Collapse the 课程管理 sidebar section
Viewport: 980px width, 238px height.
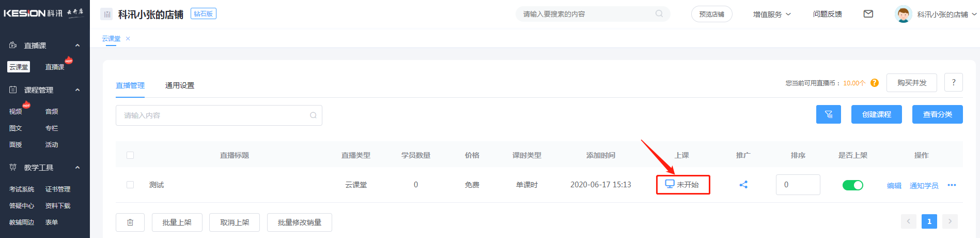[x=77, y=90]
